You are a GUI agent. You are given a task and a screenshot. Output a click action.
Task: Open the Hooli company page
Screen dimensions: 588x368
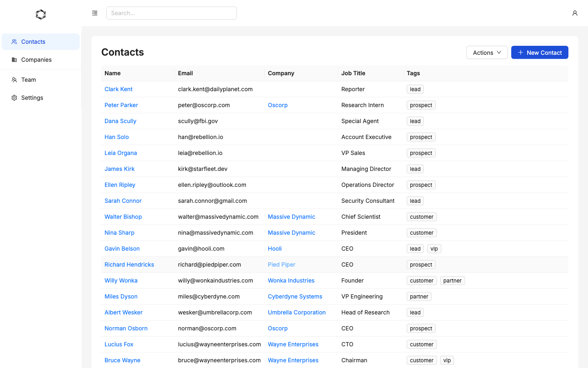point(274,249)
